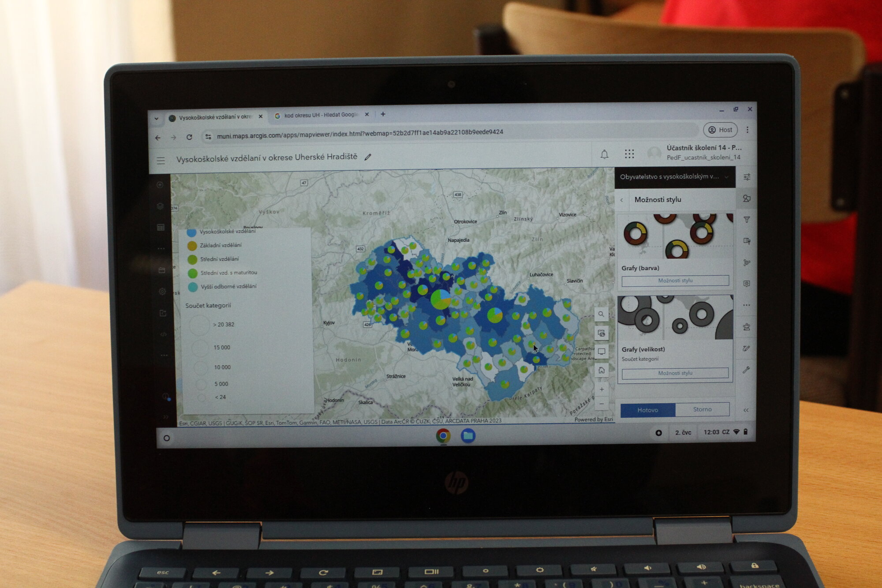Image resolution: width=882 pixels, height=588 pixels.
Task: Open the Aggregation cluster icon
Action: (x=747, y=262)
